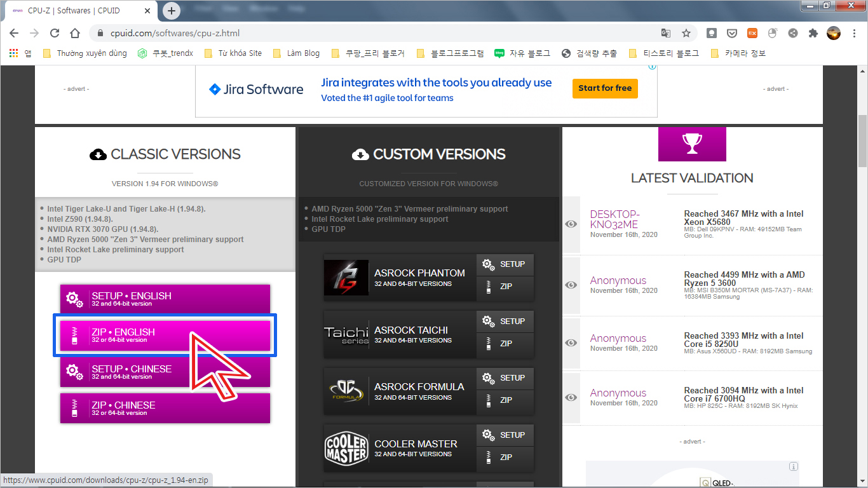The height and width of the screenshot is (488, 868).
Task: Open the 티스토리 블로그 bookmark folder
Action: click(663, 53)
